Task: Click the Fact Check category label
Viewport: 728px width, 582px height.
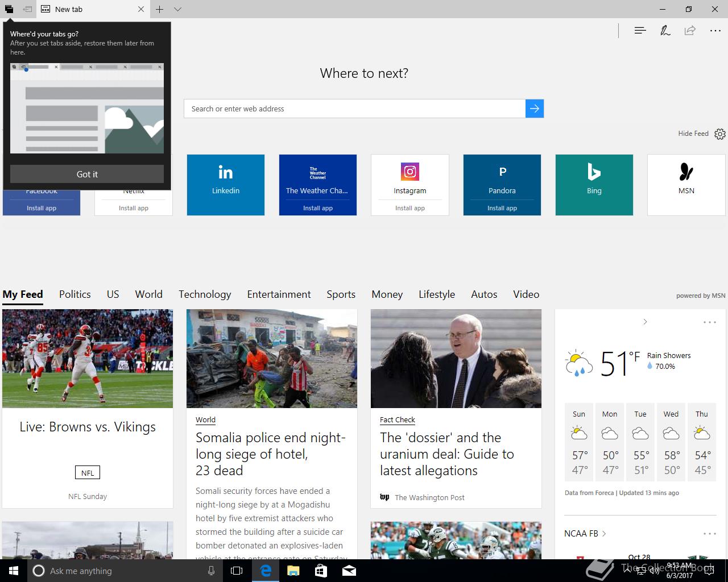Action: pyautogui.click(x=398, y=420)
